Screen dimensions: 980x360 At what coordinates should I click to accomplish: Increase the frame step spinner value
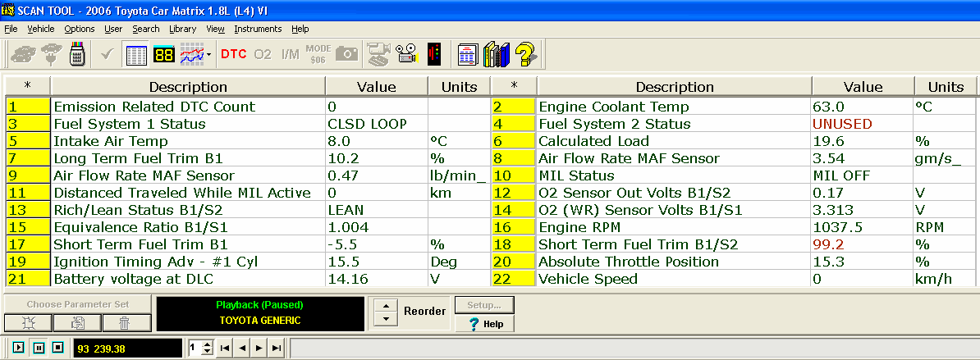pyautogui.click(x=208, y=344)
